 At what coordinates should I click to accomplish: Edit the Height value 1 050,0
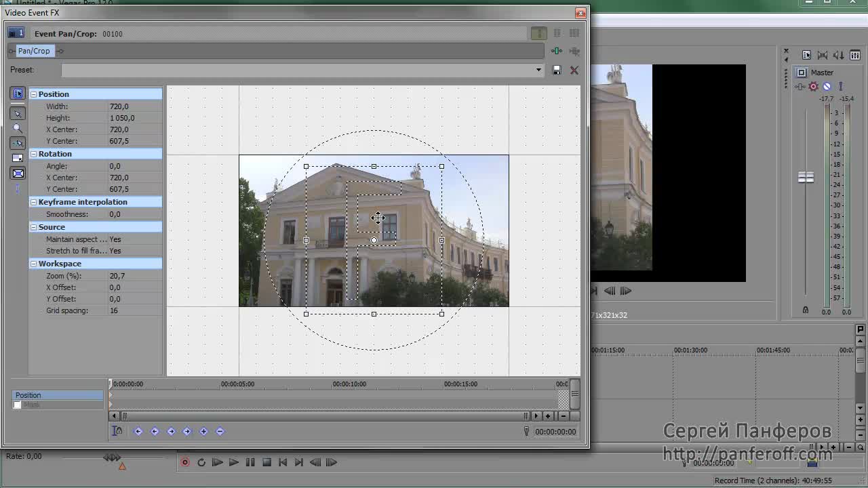click(x=135, y=118)
